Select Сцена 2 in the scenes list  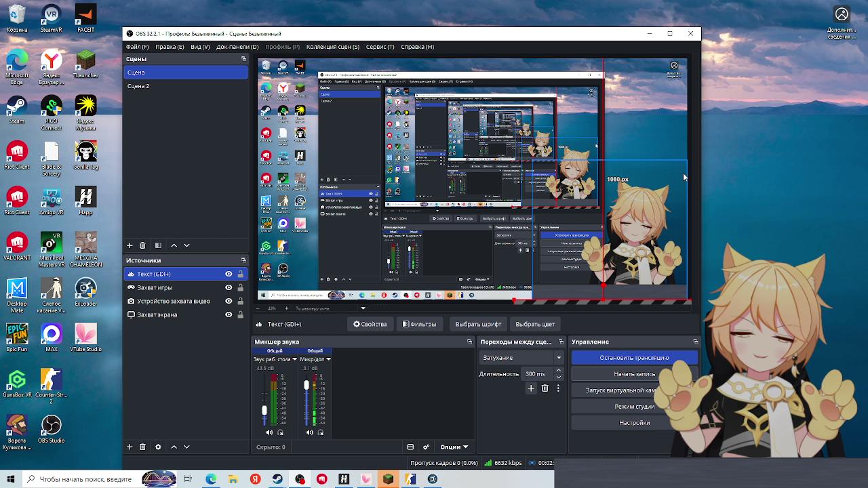[x=186, y=86]
